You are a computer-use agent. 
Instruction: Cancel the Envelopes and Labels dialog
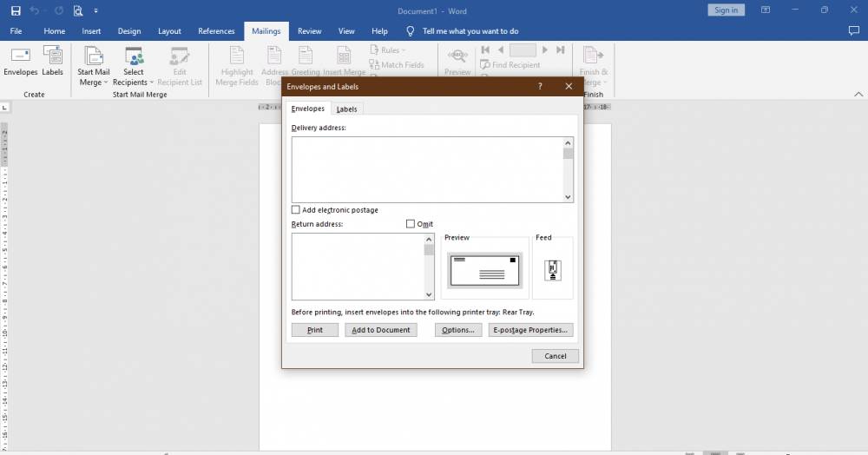tap(556, 356)
